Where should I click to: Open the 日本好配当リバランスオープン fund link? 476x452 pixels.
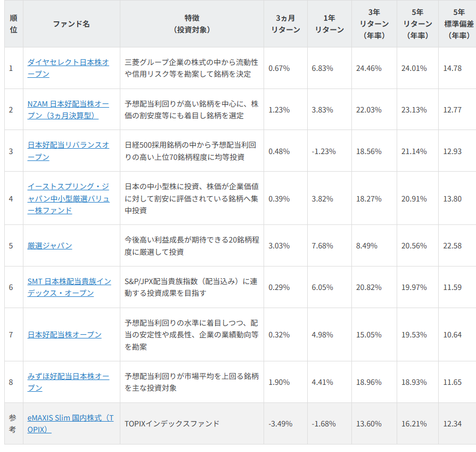pos(68,151)
